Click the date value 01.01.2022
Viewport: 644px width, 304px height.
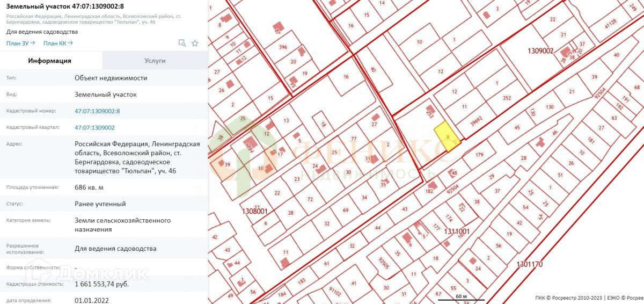[92, 300]
